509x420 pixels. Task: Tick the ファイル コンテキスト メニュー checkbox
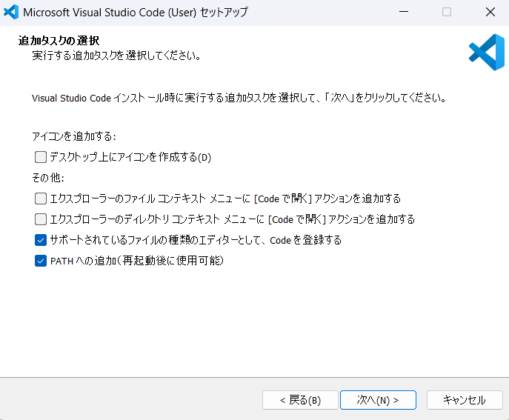[41, 199]
